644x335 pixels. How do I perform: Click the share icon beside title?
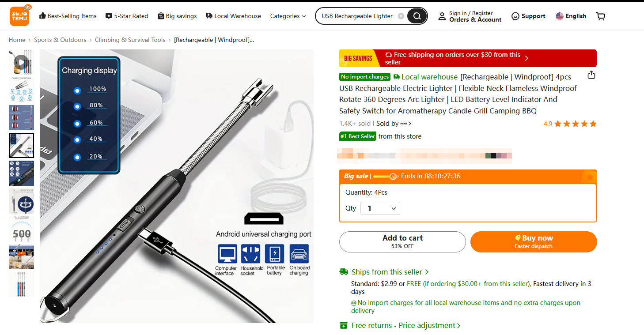(x=591, y=75)
